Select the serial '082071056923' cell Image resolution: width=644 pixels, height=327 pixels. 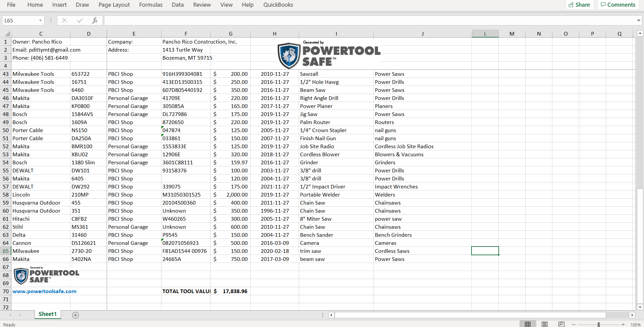click(x=186, y=243)
